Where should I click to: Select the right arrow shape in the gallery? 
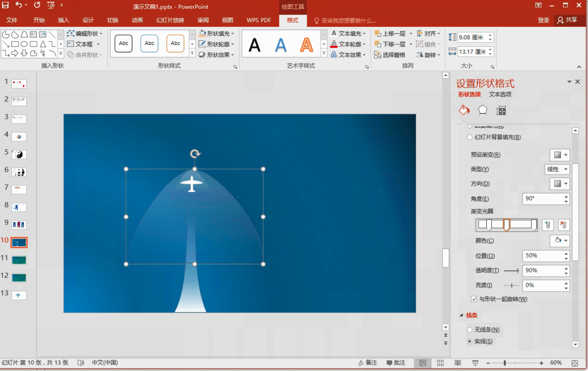[15, 53]
